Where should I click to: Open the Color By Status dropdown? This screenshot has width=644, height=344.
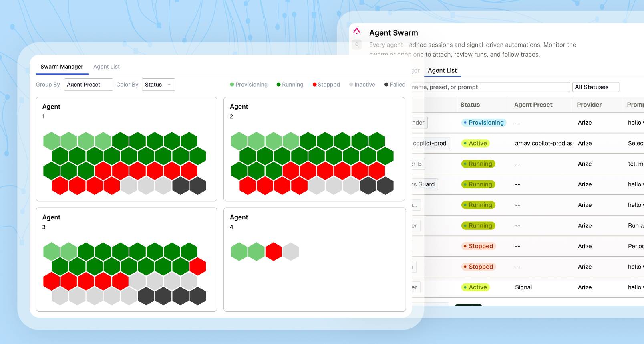158,85
